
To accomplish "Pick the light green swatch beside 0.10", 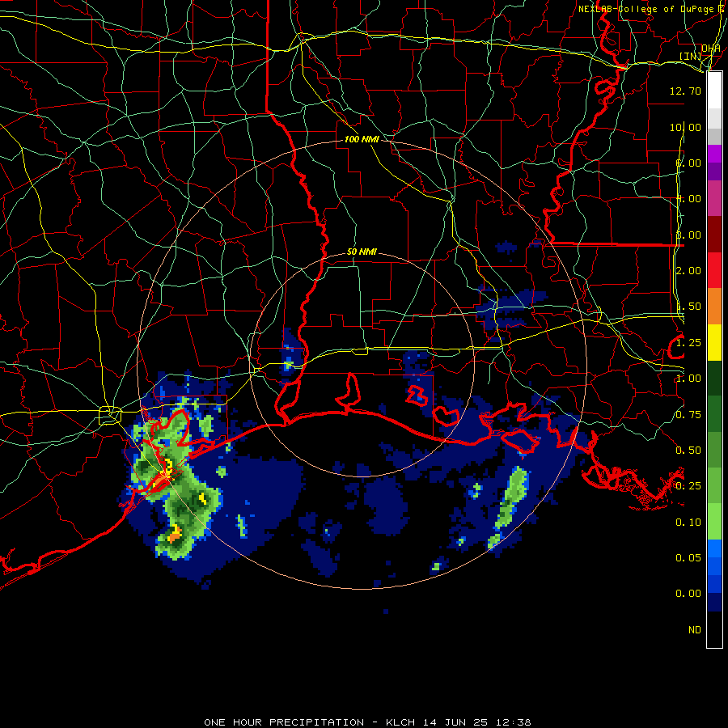I will pos(714,522).
